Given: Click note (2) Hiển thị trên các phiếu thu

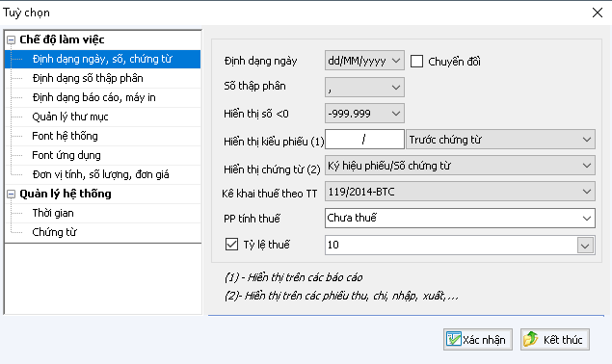Looking at the screenshot, I should click(x=341, y=297).
